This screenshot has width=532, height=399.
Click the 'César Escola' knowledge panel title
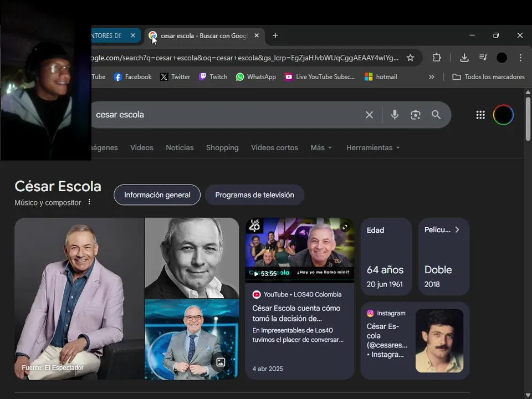58,186
